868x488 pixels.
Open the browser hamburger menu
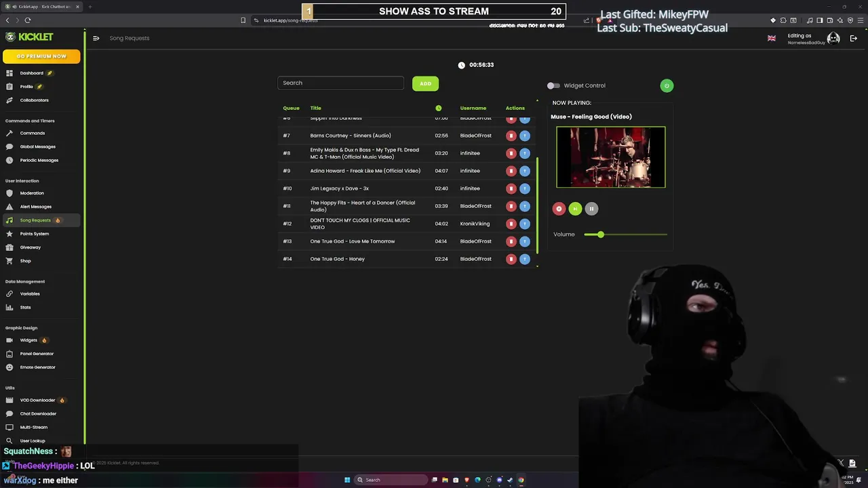pos(860,20)
